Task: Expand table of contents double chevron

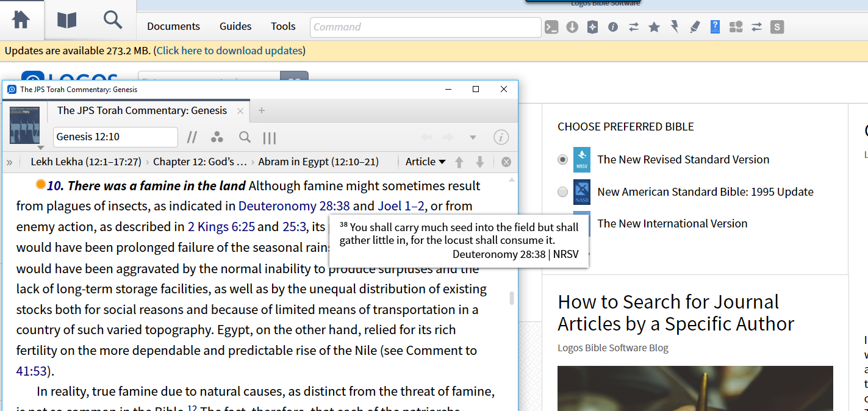Action: [x=10, y=162]
